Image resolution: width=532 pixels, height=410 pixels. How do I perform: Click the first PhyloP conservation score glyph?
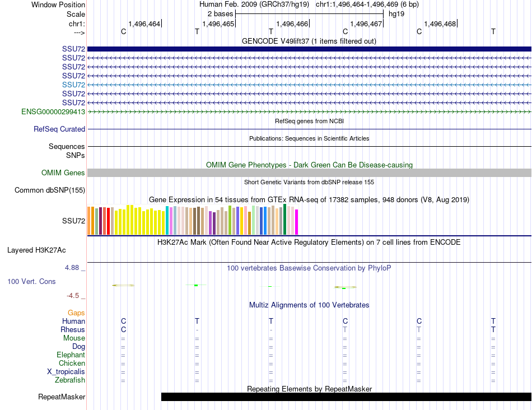pos(123,286)
